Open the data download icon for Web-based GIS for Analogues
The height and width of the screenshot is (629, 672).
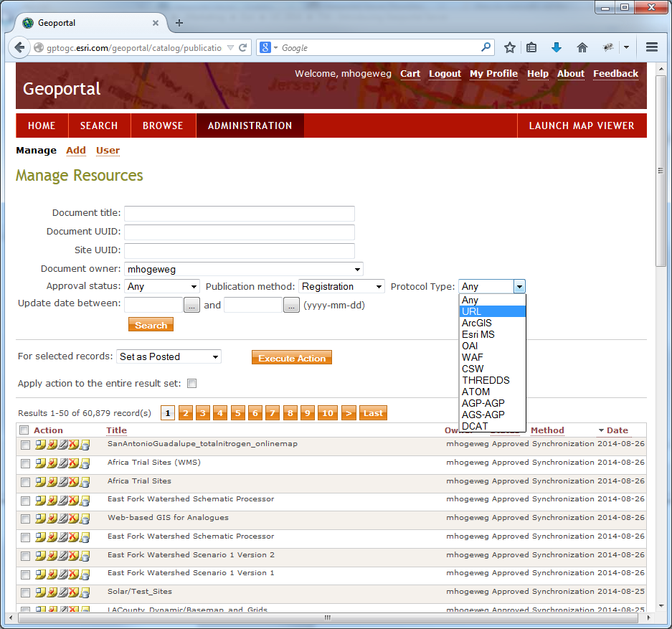click(83, 519)
